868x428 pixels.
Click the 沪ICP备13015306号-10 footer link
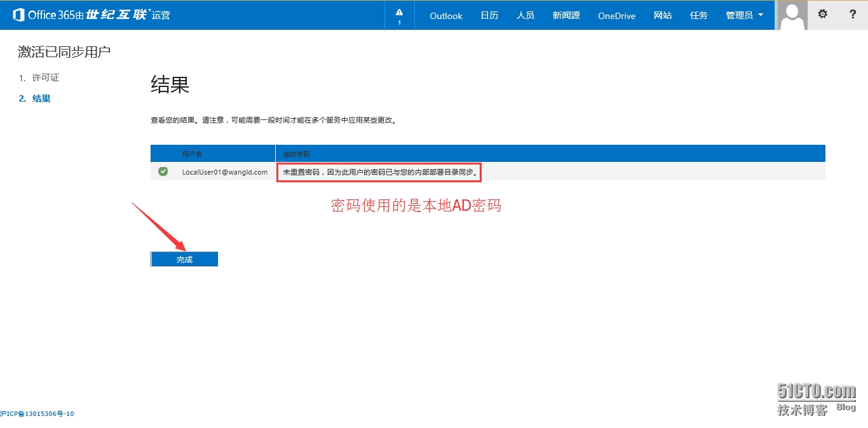pyautogui.click(x=37, y=414)
